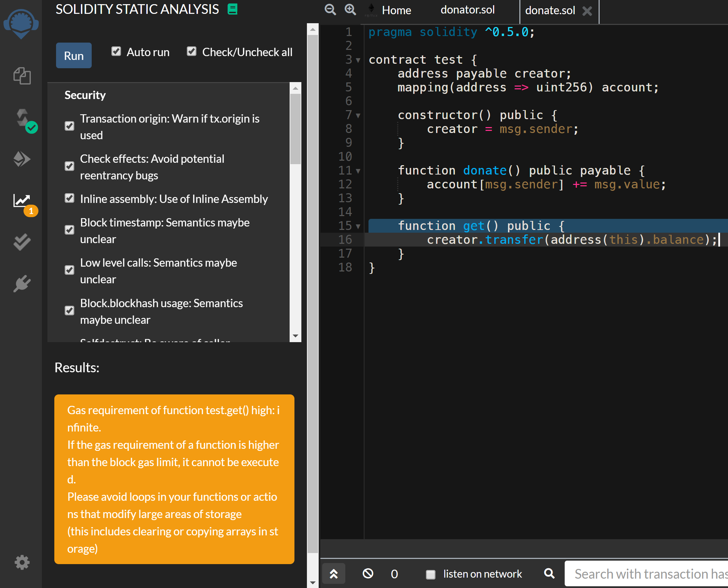Uncheck Transaction origin tx.origin warning
The width and height of the screenshot is (728, 588).
pos(70,126)
